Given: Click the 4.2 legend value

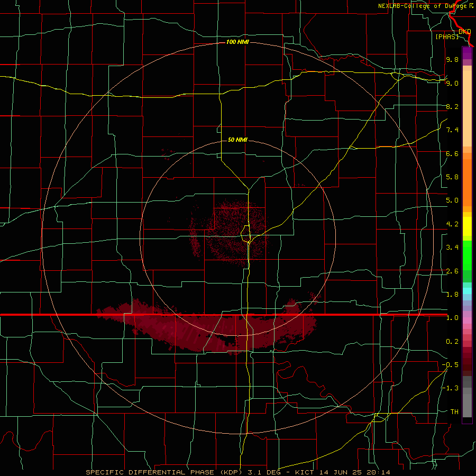Looking at the screenshot, I should pos(452,224).
